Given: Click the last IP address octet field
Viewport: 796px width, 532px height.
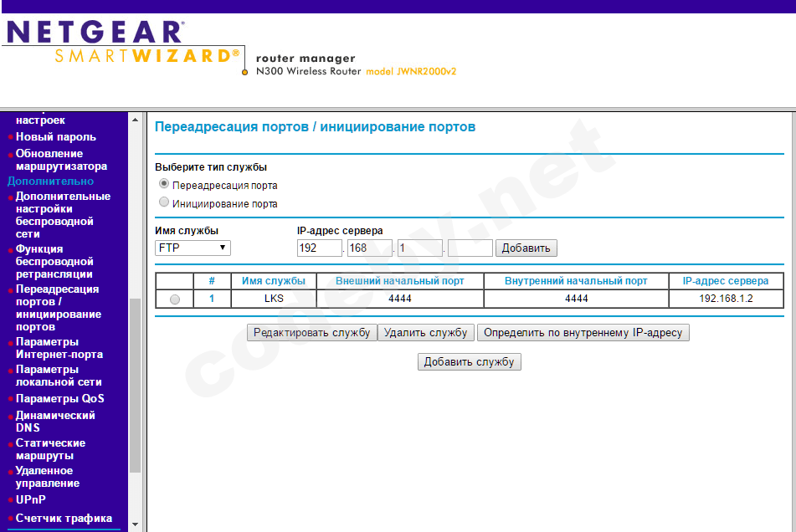Looking at the screenshot, I should [x=470, y=248].
